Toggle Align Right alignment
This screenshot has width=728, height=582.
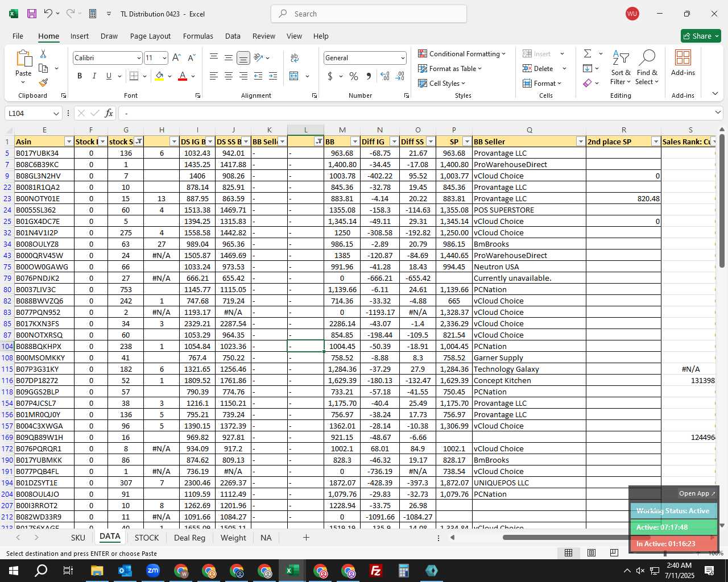(243, 76)
